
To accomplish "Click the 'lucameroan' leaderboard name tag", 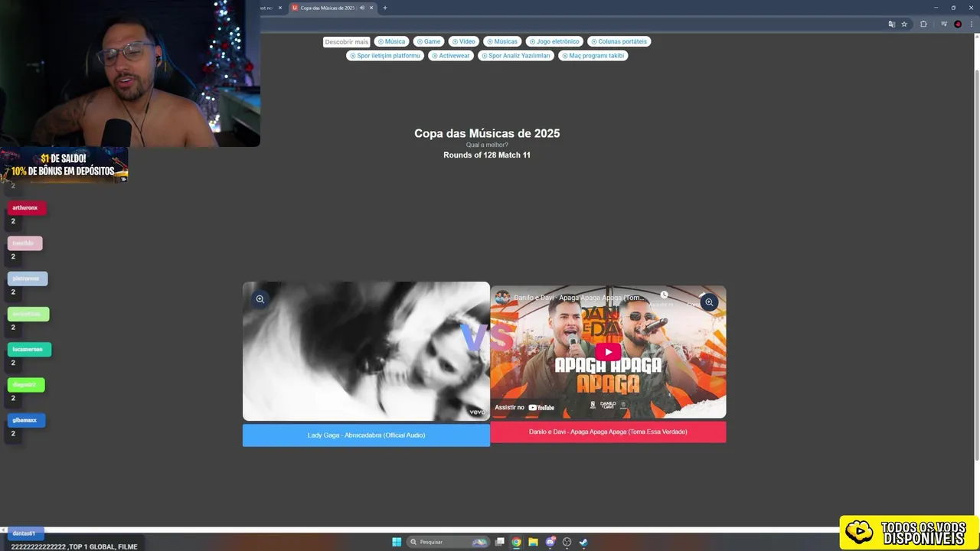I will click(29, 350).
